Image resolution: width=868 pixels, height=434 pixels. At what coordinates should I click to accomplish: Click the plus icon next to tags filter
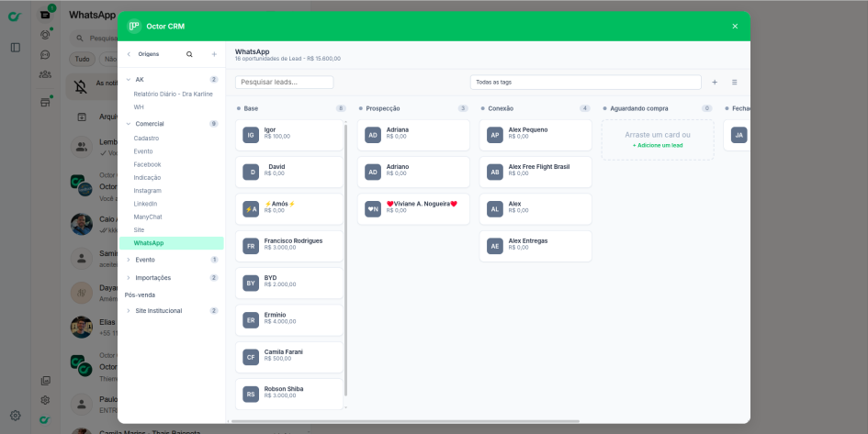pyautogui.click(x=715, y=83)
